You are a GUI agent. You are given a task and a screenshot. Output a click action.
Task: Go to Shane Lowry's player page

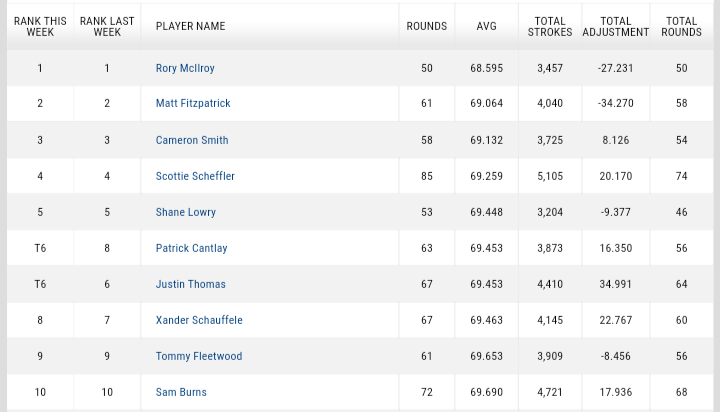[186, 212]
